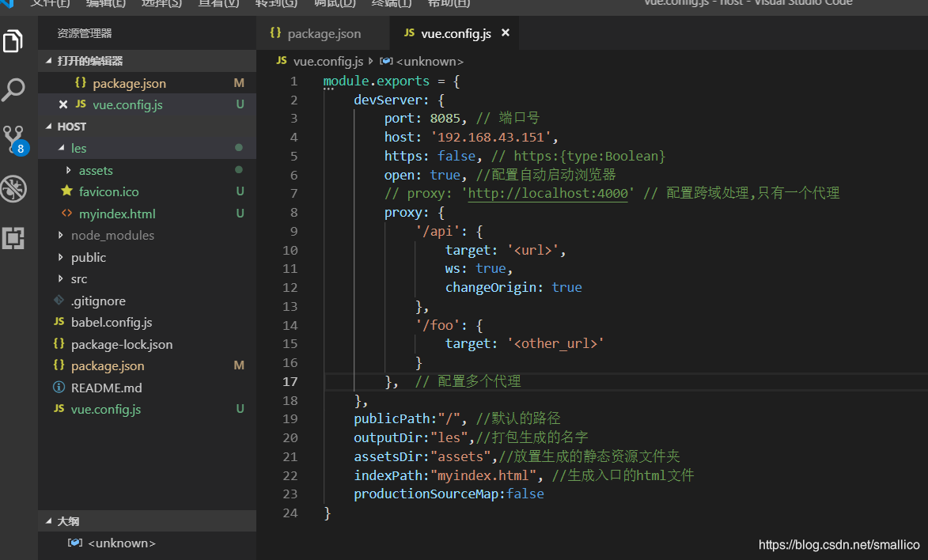Open the .gitignore file

(147, 301)
